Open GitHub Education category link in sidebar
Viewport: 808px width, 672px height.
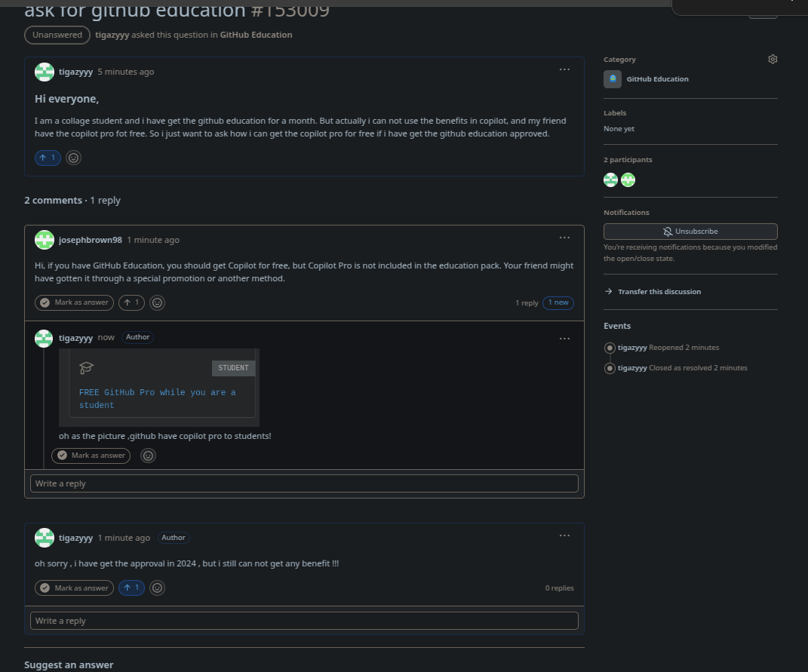(x=657, y=79)
